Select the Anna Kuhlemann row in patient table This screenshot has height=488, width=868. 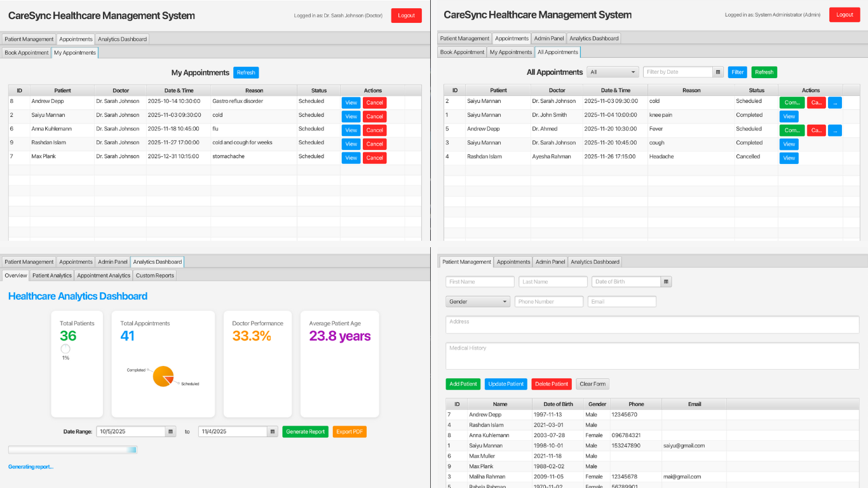tap(489, 435)
